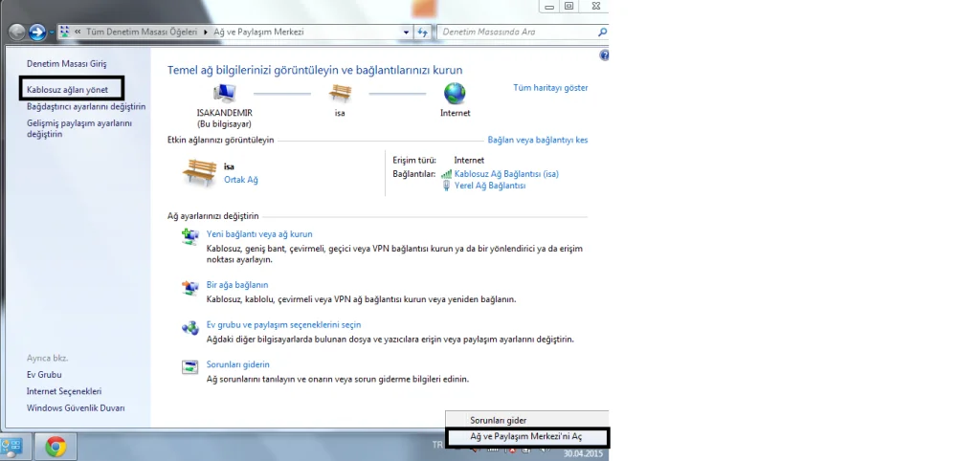Click the Internet globe icon
This screenshot has height=461, width=980.
tap(455, 93)
